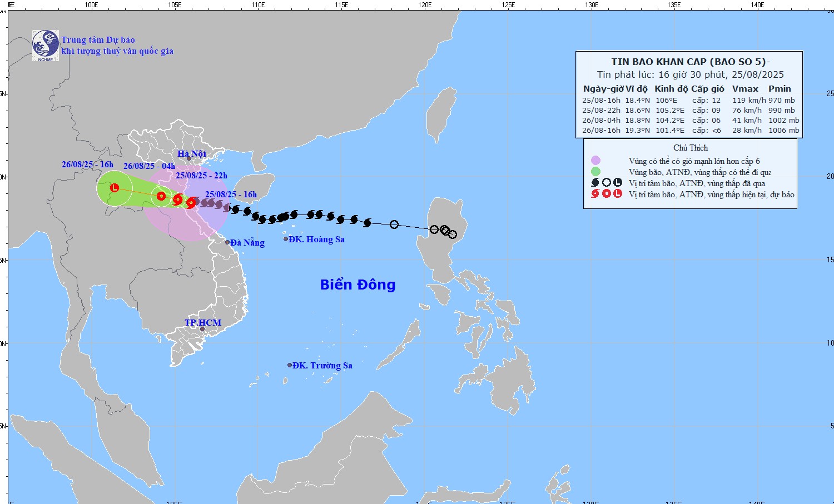Screen dimensions: 834x504
Task: Click the red L icon in the legend
Action: pyautogui.click(x=618, y=194)
